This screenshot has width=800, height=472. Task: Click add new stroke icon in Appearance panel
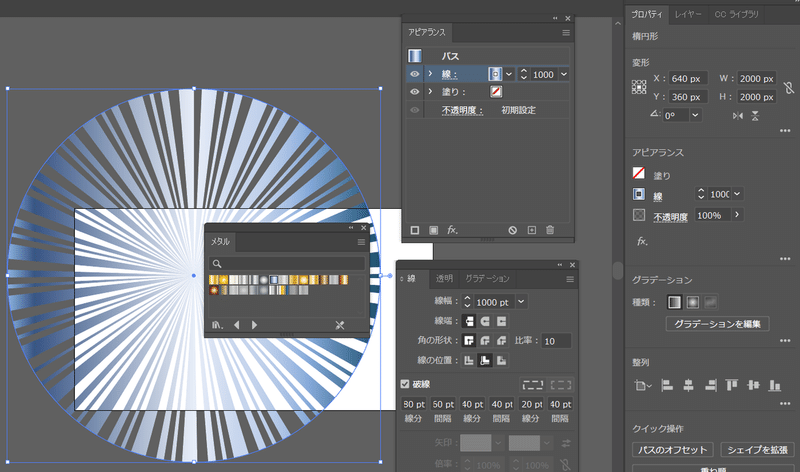(x=415, y=230)
